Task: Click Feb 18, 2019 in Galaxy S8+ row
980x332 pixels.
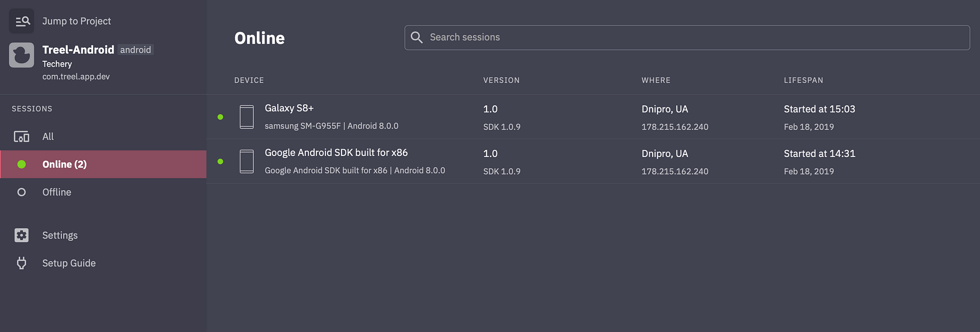Action: [809, 127]
